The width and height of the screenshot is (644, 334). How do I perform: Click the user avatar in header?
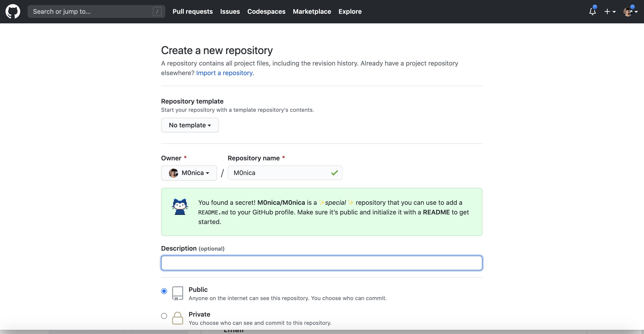627,12
